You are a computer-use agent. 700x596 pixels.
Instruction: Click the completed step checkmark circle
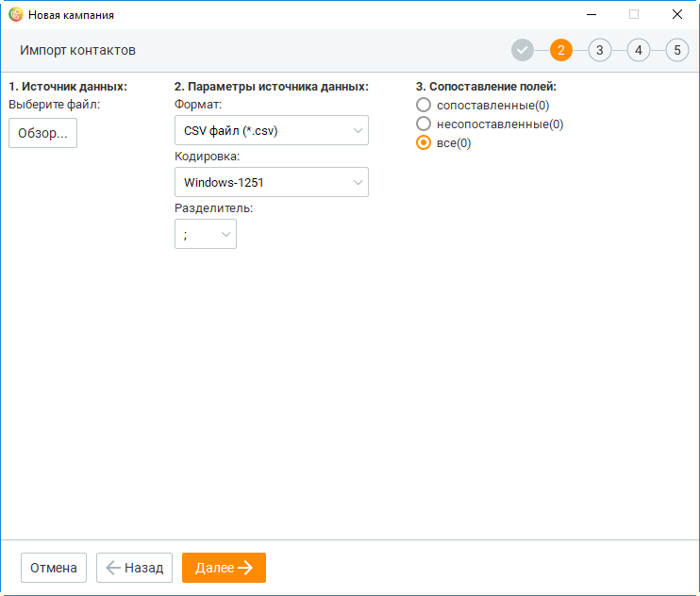point(523,50)
